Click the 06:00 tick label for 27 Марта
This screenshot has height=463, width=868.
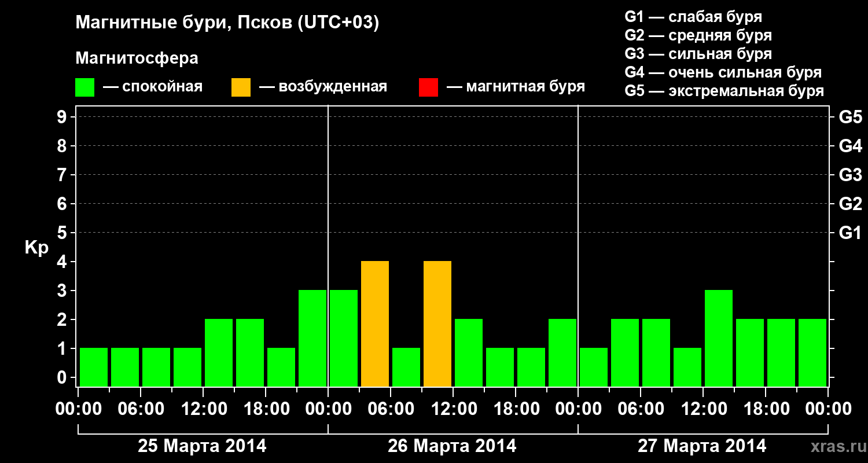point(642,409)
